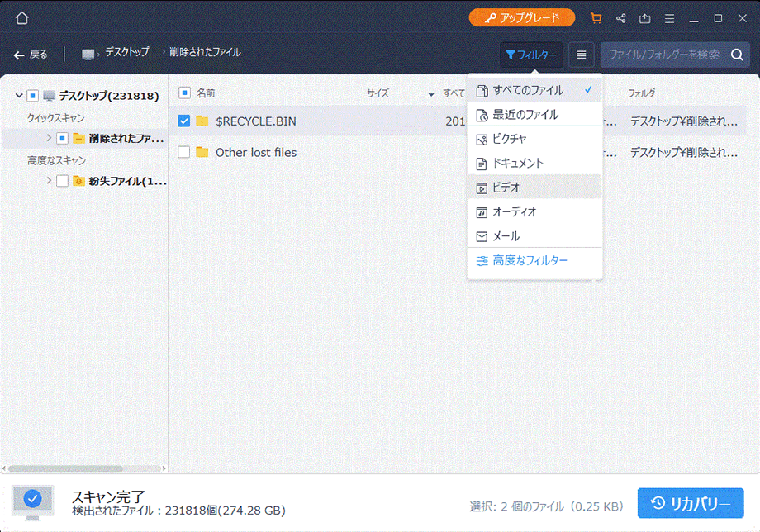Click the sort arrow next to サイズ
Viewport: 760px width, 532px height.
click(431, 94)
